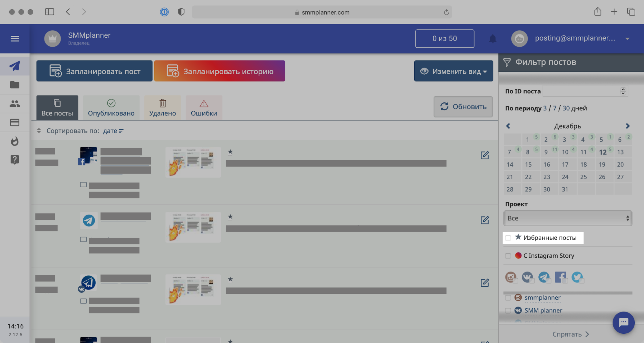Click the user profile avatar

pyautogui.click(x=519, y=39)
